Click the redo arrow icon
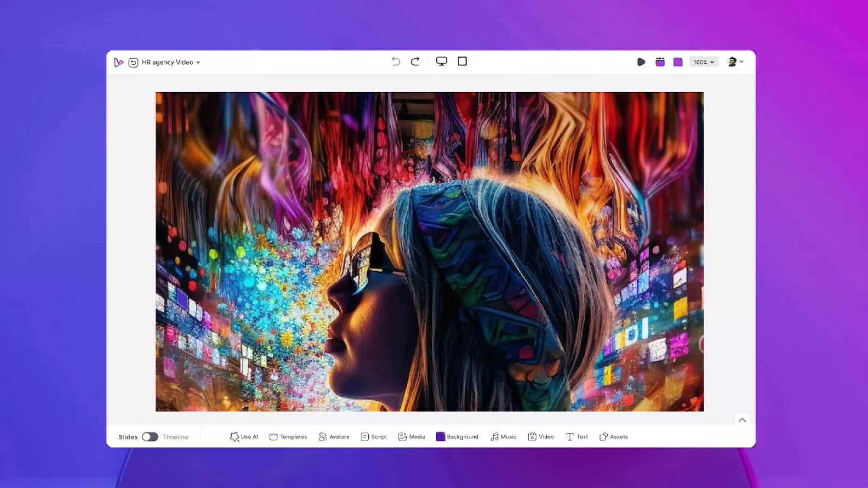 tap(415, 62)
